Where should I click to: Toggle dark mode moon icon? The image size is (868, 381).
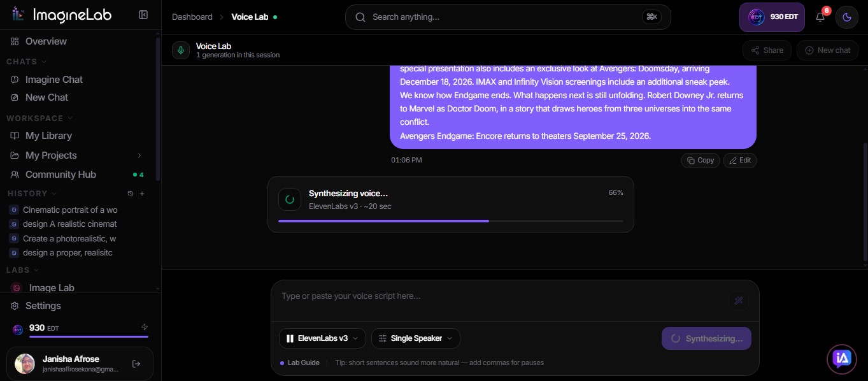click(847, 17)
